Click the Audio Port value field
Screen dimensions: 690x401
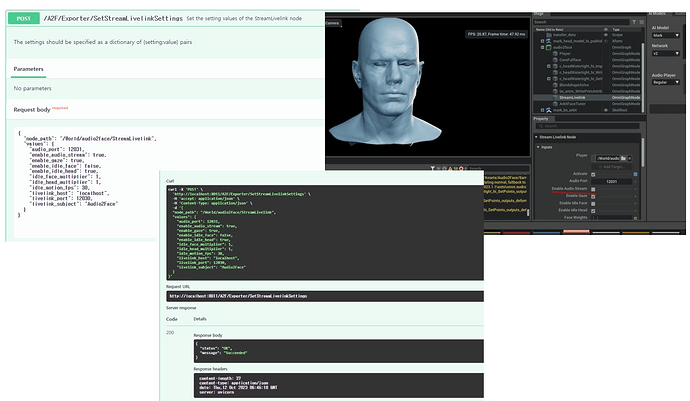[612, 182]
